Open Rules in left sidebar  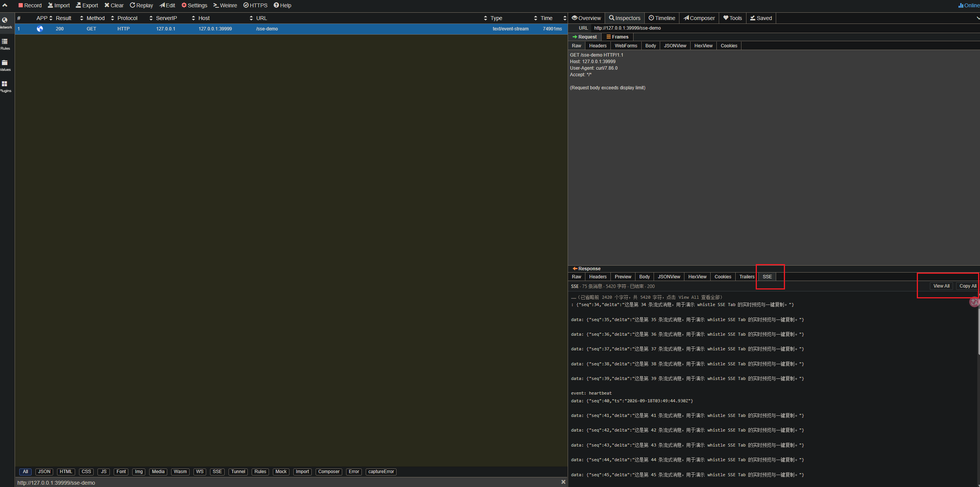tap(5, 44)
